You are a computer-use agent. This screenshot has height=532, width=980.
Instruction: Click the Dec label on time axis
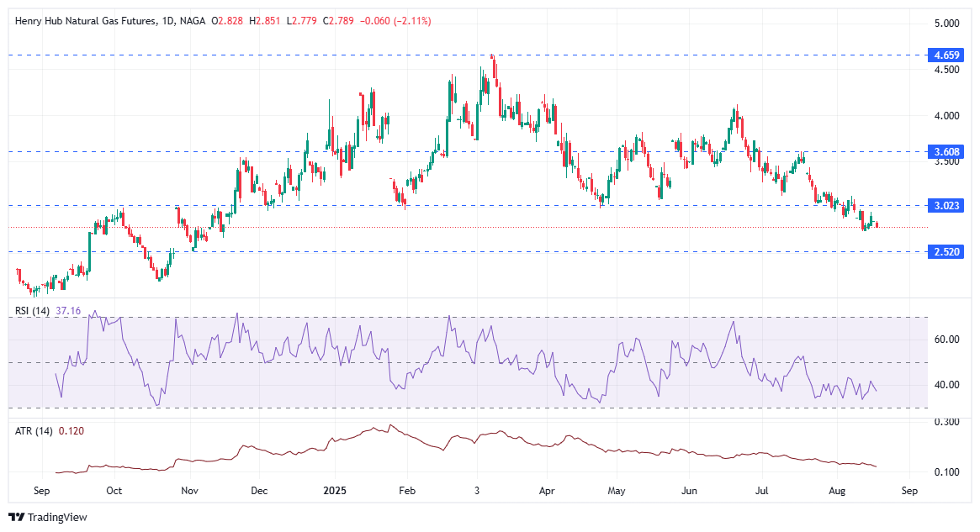point(259,490)
